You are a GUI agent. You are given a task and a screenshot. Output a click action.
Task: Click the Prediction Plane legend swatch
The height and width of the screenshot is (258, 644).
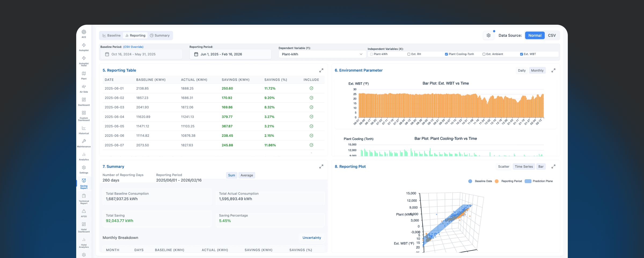pos(528,181)
